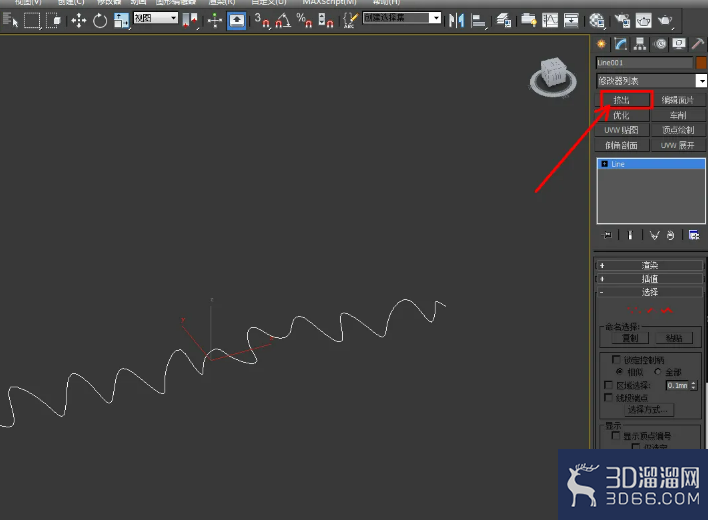Open the Schematic View icon
The image size is (708, 520).
[x=571, y=20]
